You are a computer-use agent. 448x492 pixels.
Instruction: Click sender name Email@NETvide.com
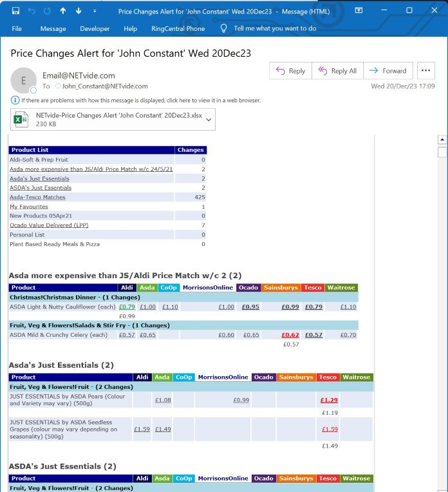(x=79, y=75)
